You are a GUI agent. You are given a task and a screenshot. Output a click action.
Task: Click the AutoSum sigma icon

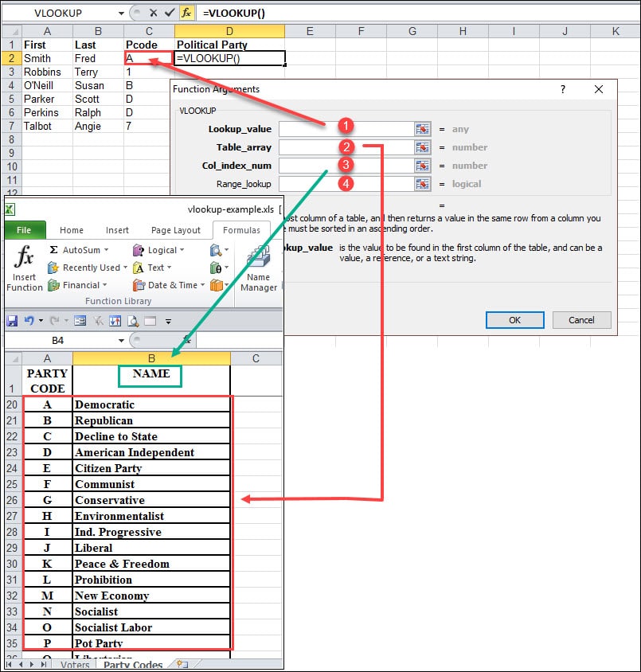click(53, 250)
